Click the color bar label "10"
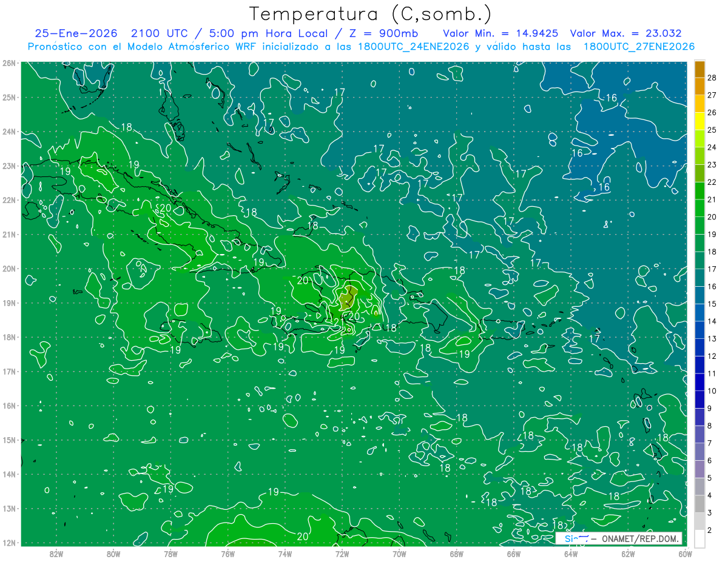The image size is (728, 562). click(712, 391)
